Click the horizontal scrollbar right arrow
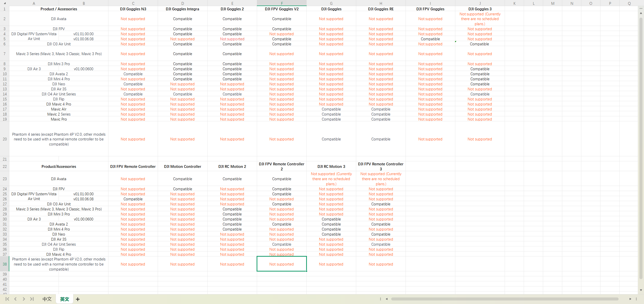Viewport: 644px width, 304px height. (x=630, y=299)
